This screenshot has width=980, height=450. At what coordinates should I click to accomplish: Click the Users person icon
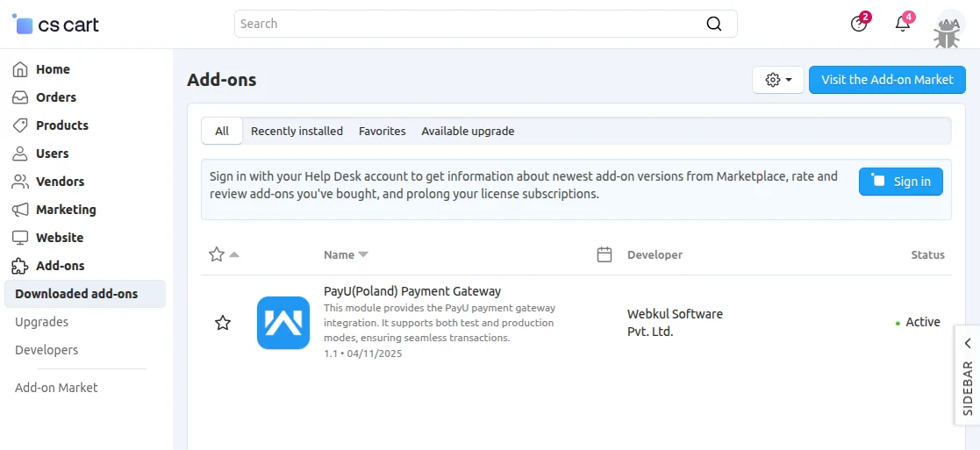coord(21,154)
